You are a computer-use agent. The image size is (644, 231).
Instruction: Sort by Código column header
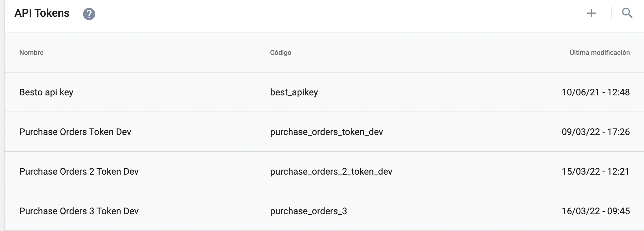(280, 52)
